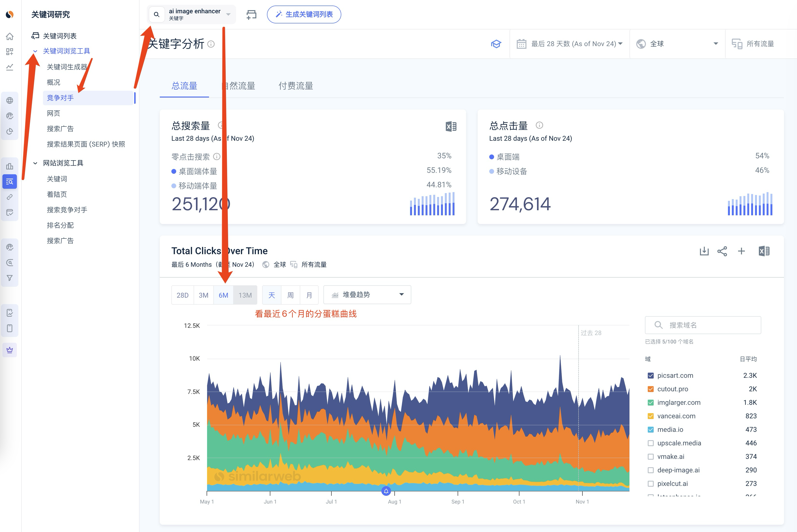Click the home icon in sidebar
Image resolution: width=797 pixels, height=532 pixels.
click(10, 36)
